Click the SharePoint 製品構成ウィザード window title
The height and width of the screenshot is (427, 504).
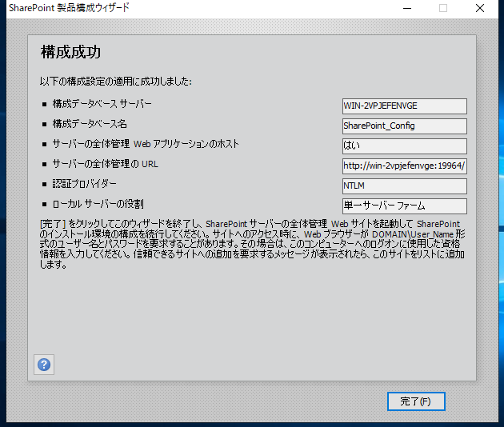pos(69,8)
